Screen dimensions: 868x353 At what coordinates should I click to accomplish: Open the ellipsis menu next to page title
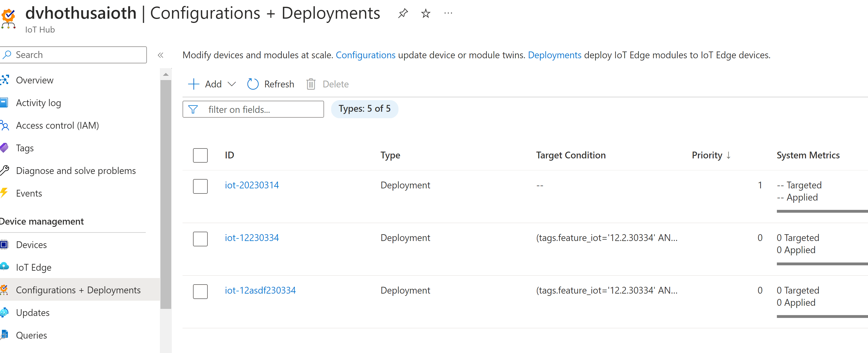click(x=448, y=13)
